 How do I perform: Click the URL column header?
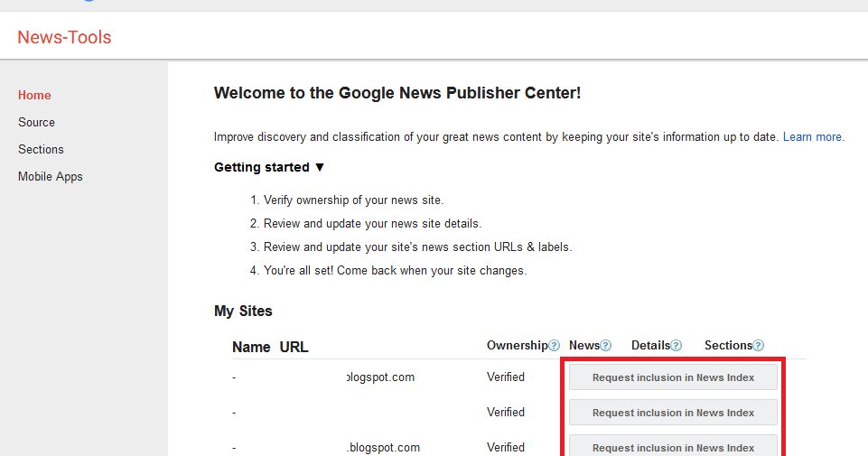294,347
